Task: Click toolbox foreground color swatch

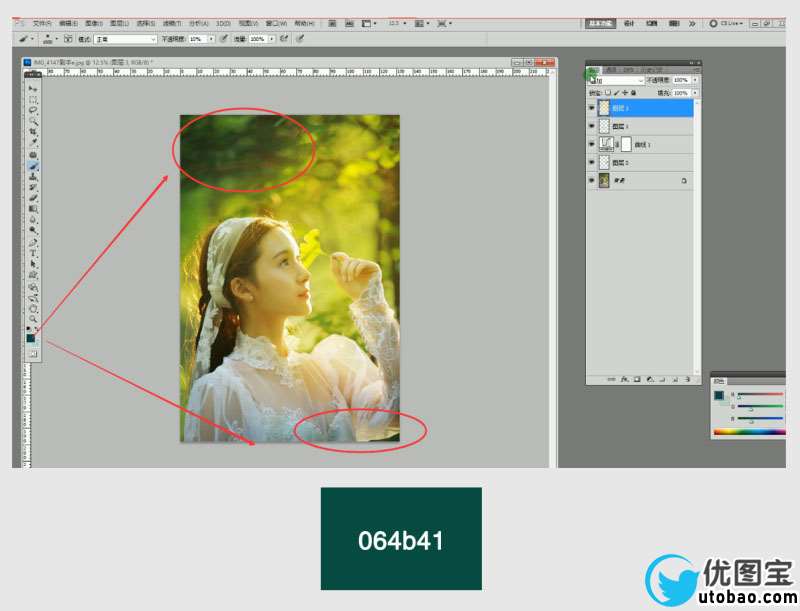Action: tap(31, 338)
